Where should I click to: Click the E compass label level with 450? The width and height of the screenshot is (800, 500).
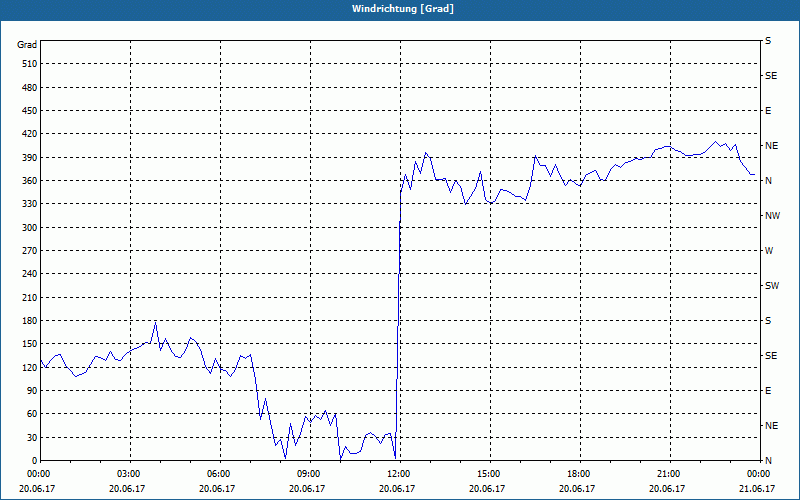tap(768, 111)
